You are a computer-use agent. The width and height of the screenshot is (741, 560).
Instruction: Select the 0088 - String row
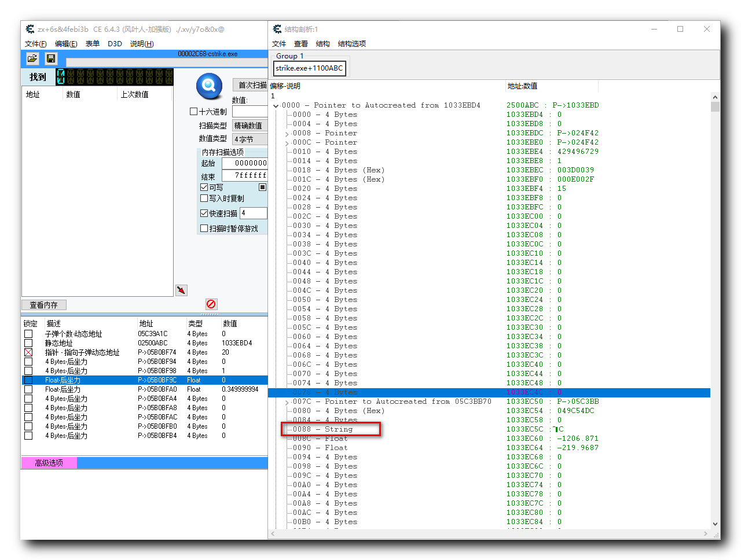(x=322, y=429)
